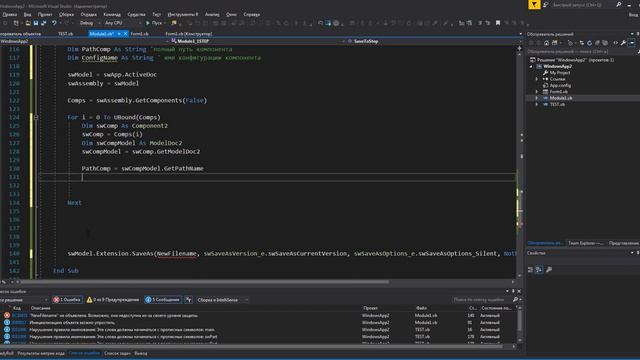The height and width of the screenshot is (360, 640).
Task: Switch to the TEST.vb editor tab
Action: click(x=65, y=34)
